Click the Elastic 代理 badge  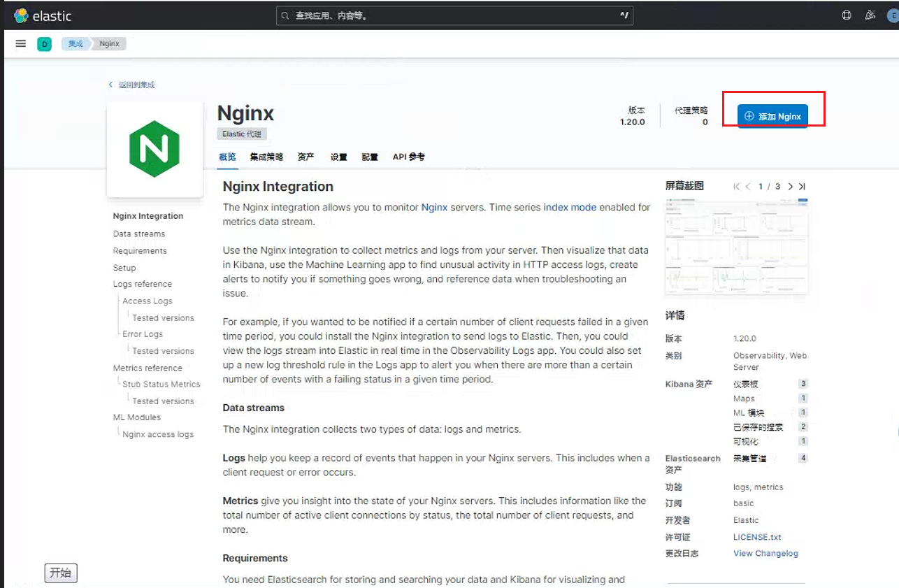pyautogui.click(x=243, y=134)
